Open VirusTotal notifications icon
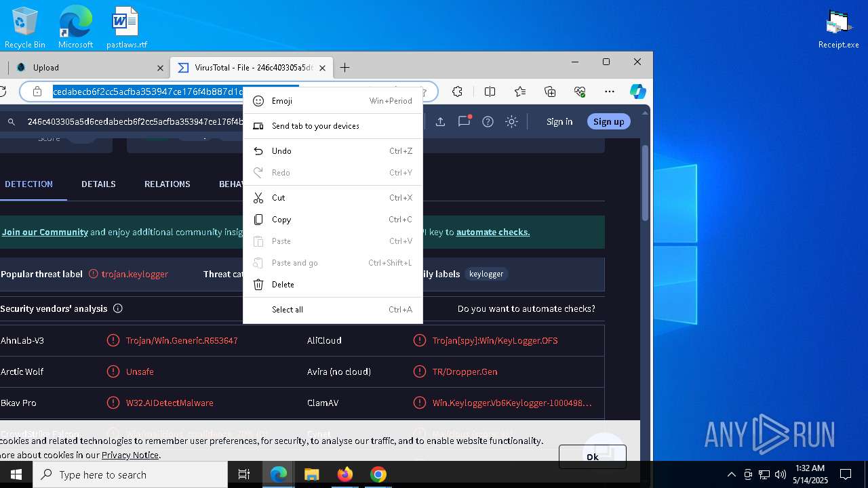This screenshot has height=488, width=868. pos(464,121)
